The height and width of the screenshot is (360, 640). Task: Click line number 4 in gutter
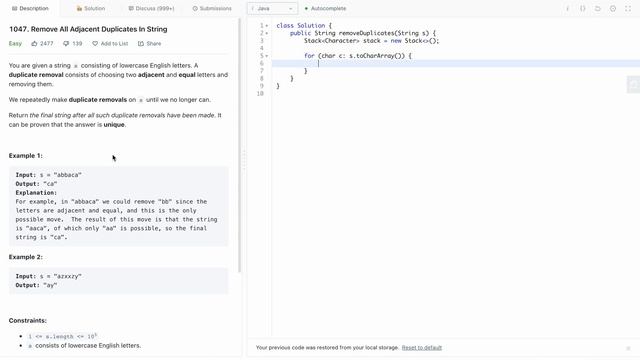tap(262, 48)
